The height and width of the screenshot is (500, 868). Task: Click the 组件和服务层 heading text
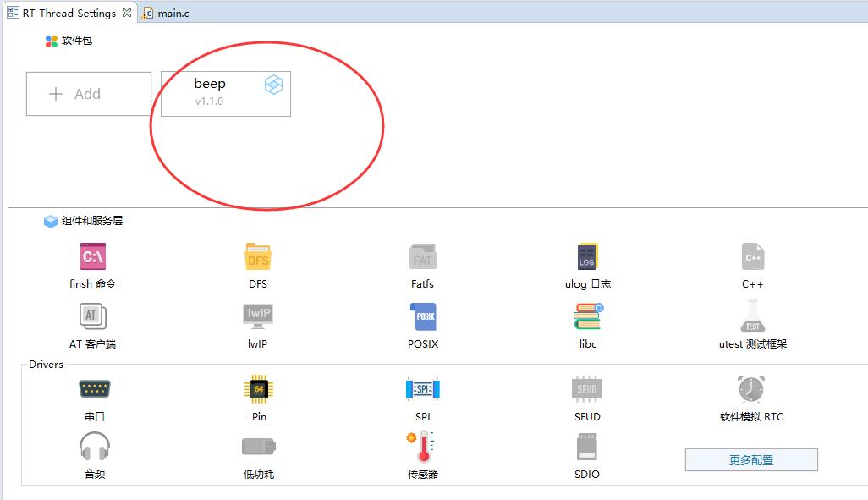click(92, 220)
